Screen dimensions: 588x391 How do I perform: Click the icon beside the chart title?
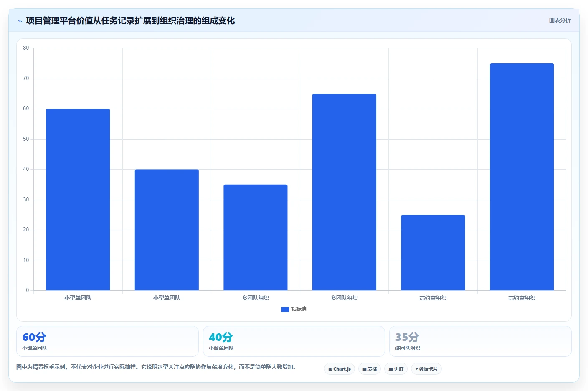pos(20,21)
